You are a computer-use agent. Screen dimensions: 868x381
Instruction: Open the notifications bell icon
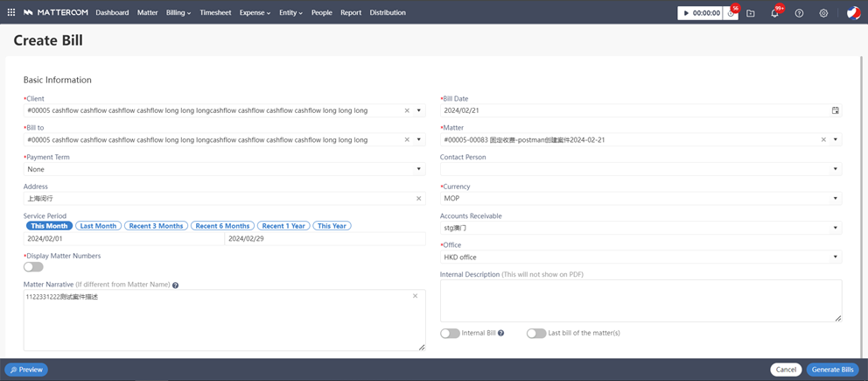click(774, 13)
